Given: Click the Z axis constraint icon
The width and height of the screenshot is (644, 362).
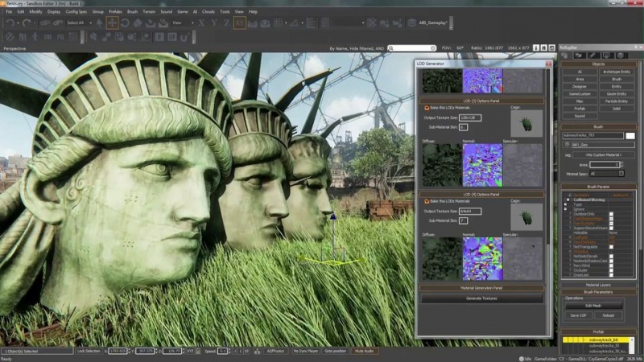Looking at the screenshot, I should pyautogui.click(x=228, y=23).
